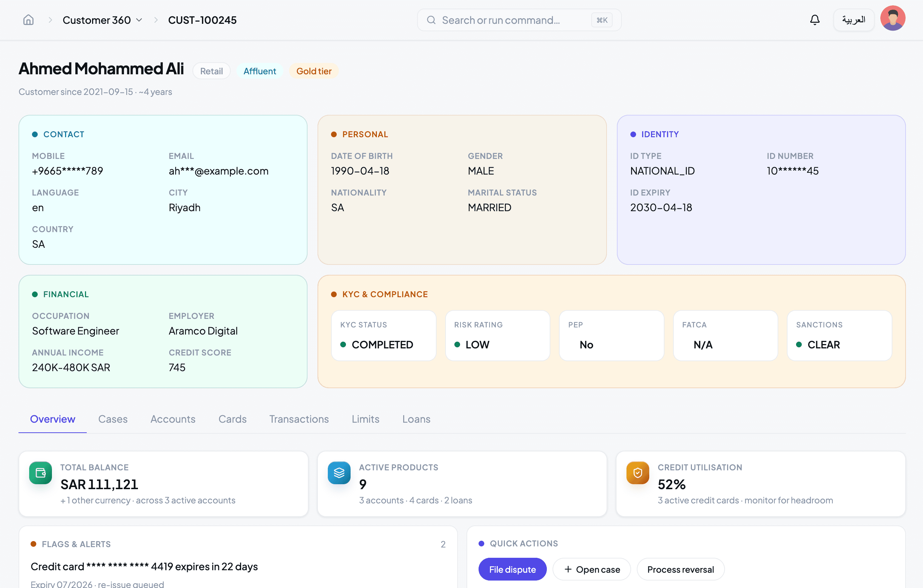
Task: Open the Loans tab
Action: pyautogui.click(x=416, y=419)
